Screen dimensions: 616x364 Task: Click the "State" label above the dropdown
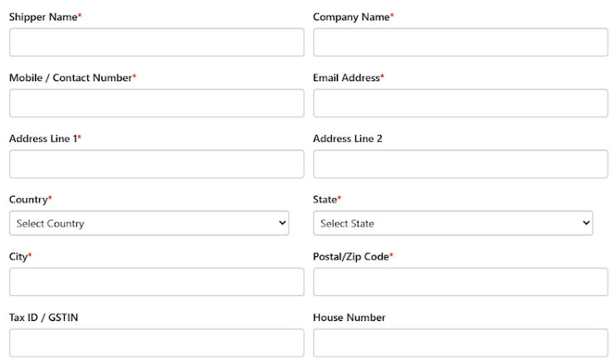pos(325,200)
